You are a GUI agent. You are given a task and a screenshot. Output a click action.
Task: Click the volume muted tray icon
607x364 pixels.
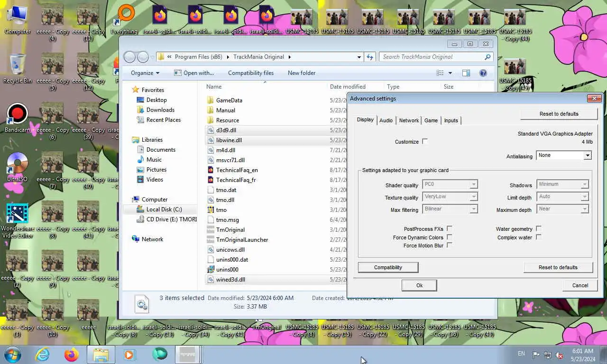tap(559, 355)
